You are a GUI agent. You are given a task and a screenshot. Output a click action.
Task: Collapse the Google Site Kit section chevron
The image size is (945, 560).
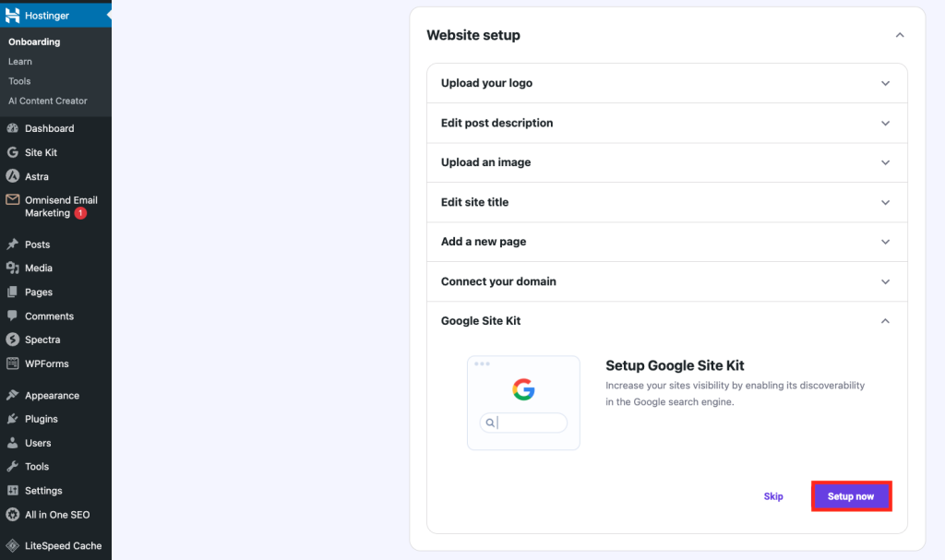pos(885,321)
